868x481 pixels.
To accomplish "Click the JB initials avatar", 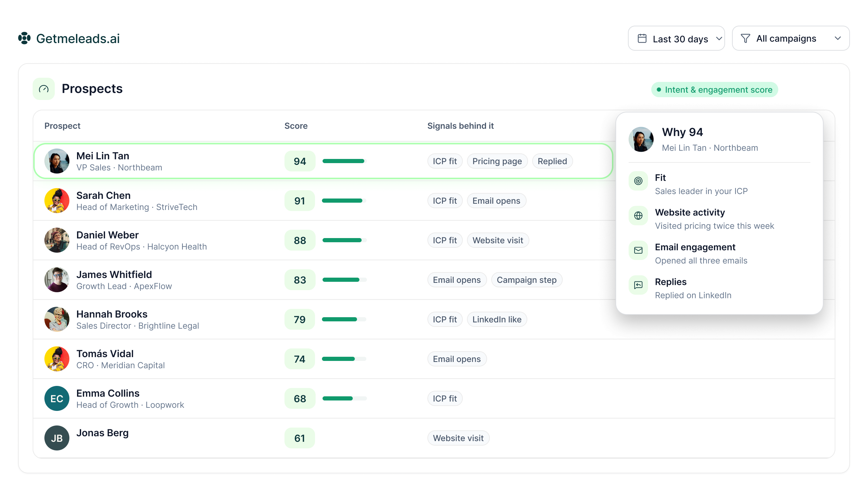I will point(57,438).
